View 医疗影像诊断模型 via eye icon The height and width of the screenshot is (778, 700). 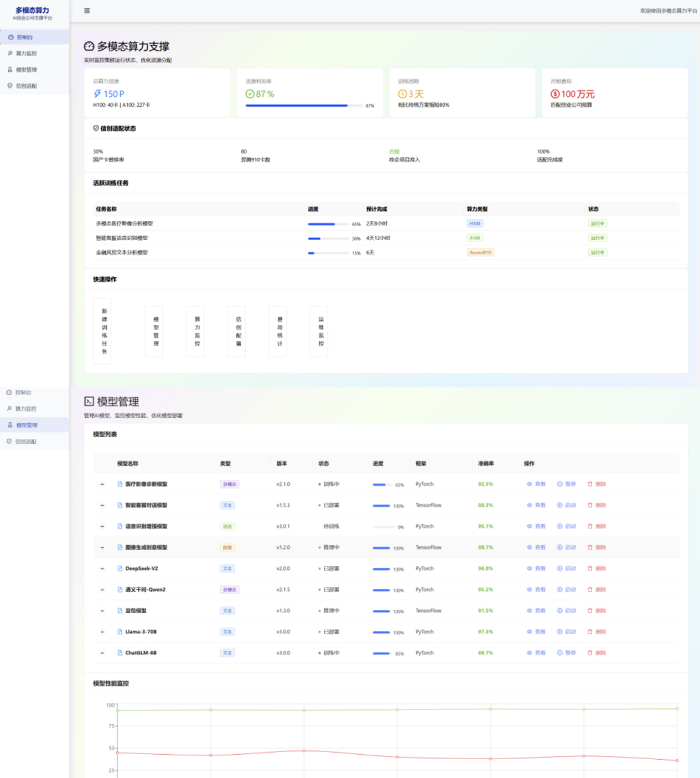[x=536, y=484]
